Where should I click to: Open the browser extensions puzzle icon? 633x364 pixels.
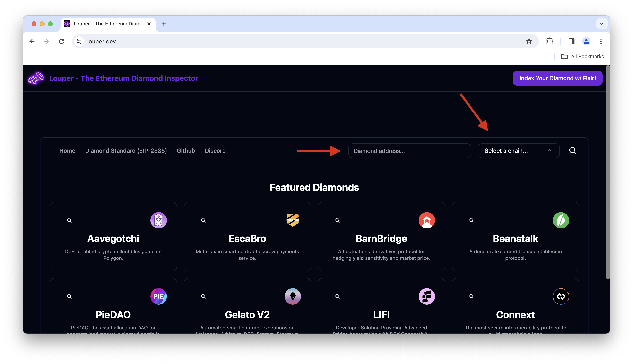click(x=549, y=41)
